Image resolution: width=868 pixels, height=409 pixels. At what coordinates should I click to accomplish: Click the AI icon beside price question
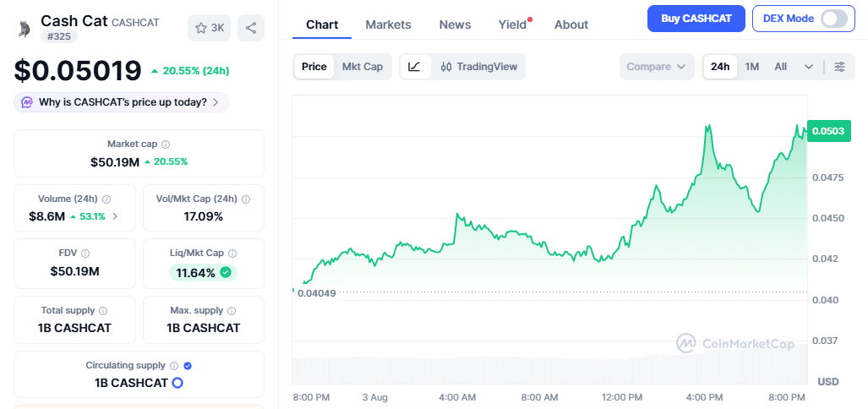[26, 102]
